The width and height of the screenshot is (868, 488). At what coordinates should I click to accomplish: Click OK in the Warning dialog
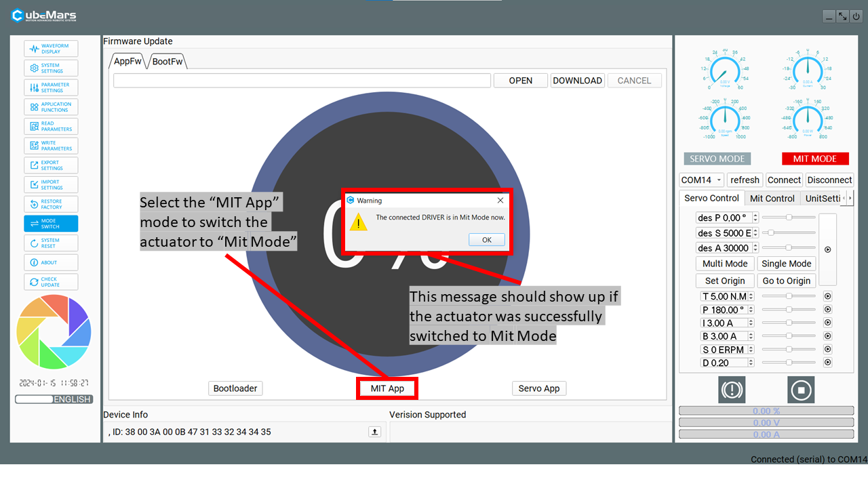point(486,240)
